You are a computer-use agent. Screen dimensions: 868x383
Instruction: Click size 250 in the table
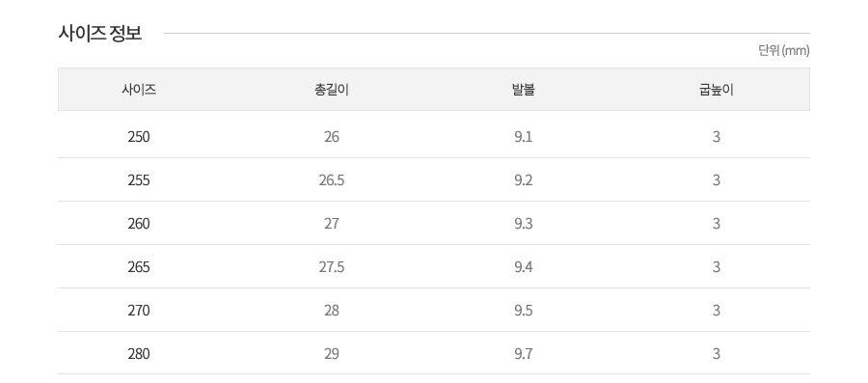139,137
